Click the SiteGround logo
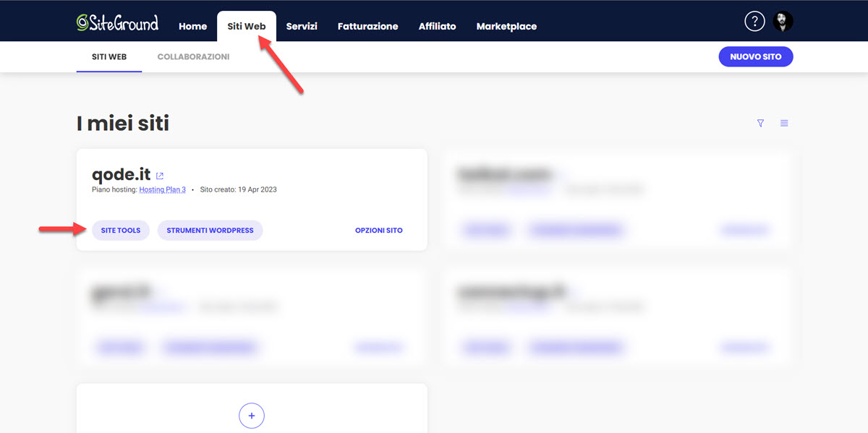 click(x=117, y=22)
